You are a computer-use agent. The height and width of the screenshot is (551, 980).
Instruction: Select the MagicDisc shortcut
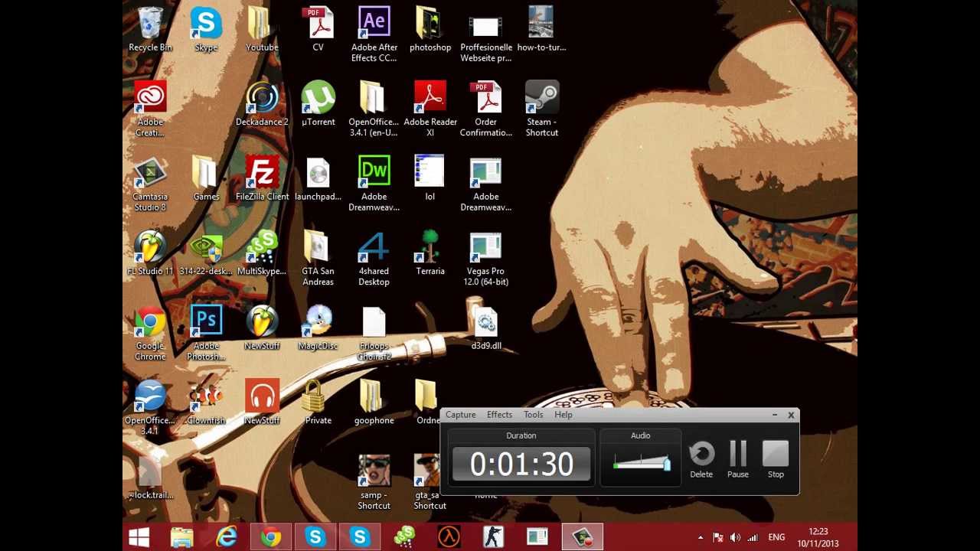point(318,328)
